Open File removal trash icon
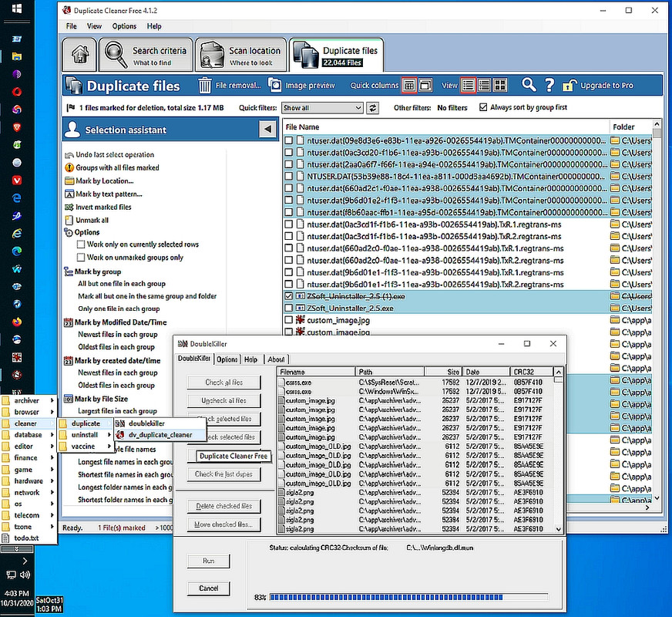Image resolution: width=672 pixels, height=617 pixels. point(204,86)
